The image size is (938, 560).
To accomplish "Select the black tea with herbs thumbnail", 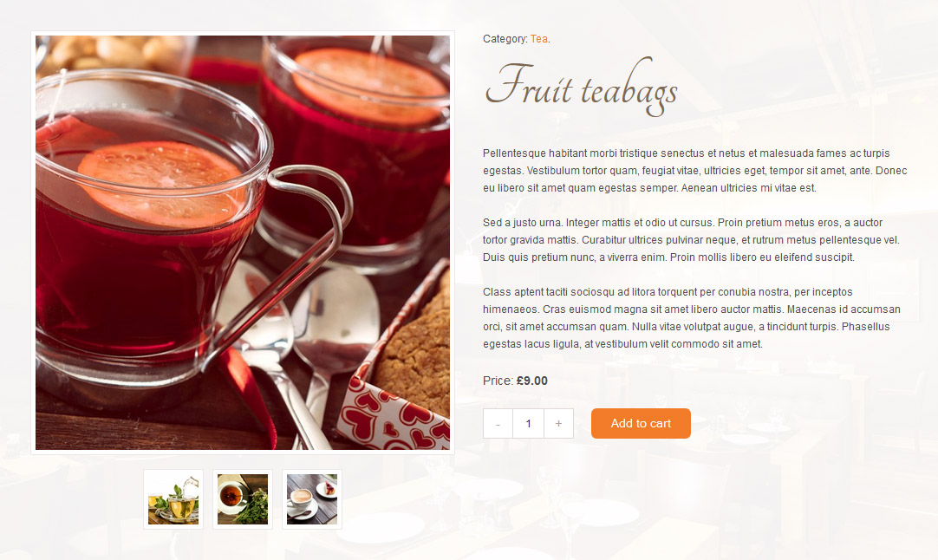I will 243,499.
